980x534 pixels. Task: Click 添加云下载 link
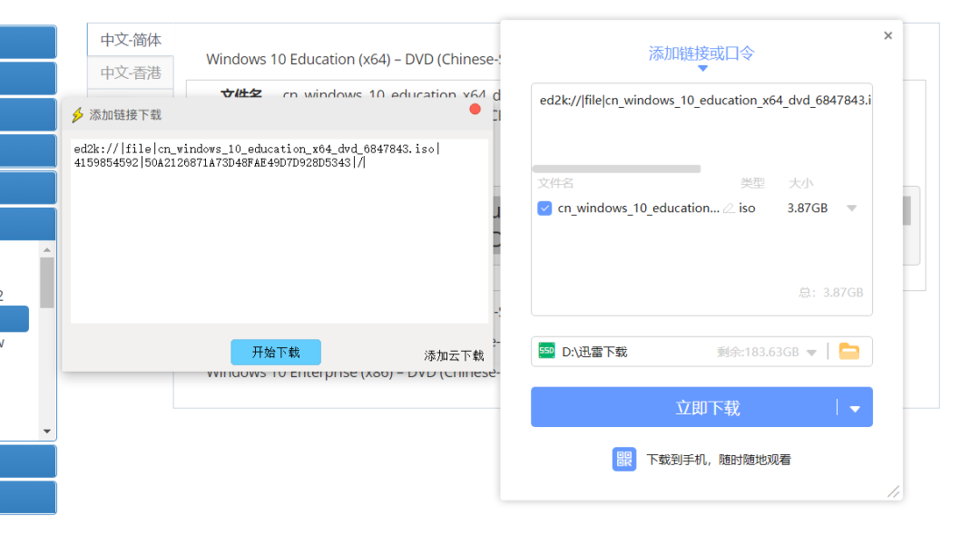(454, 355)
